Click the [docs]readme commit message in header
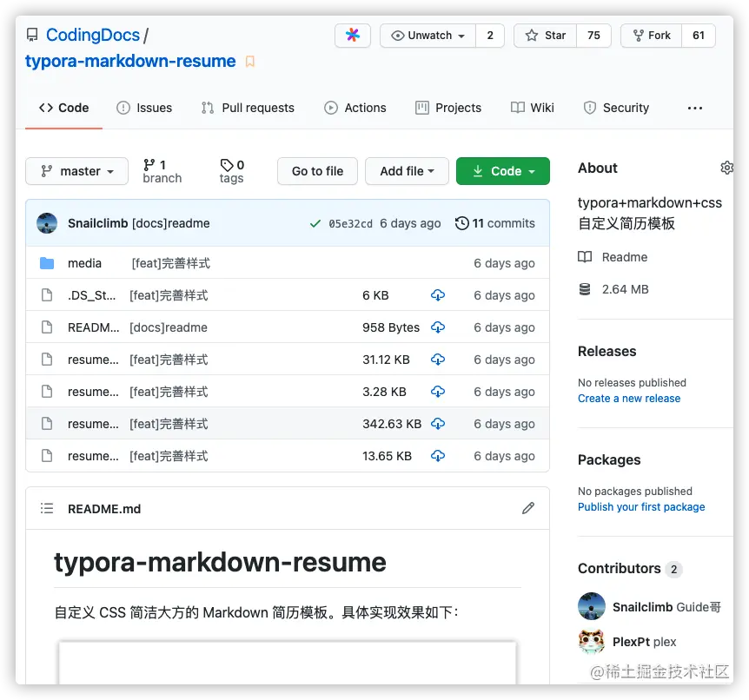 [x=170, y=223]
